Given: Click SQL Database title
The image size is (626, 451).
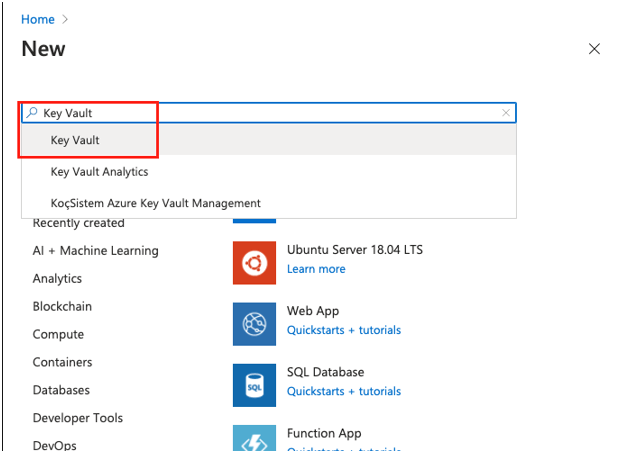Looking at the screenshot, I should pos(325,372).
